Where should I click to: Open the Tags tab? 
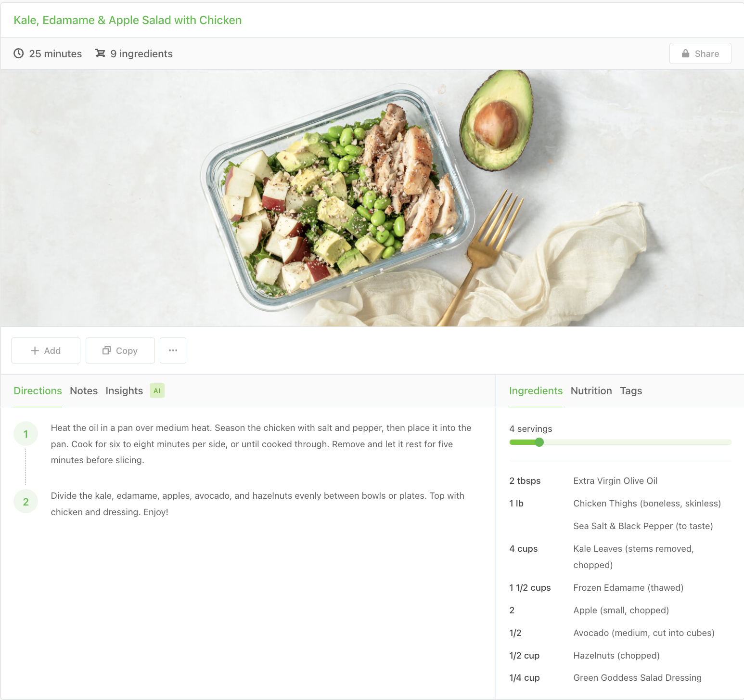[x=631, y=391]
